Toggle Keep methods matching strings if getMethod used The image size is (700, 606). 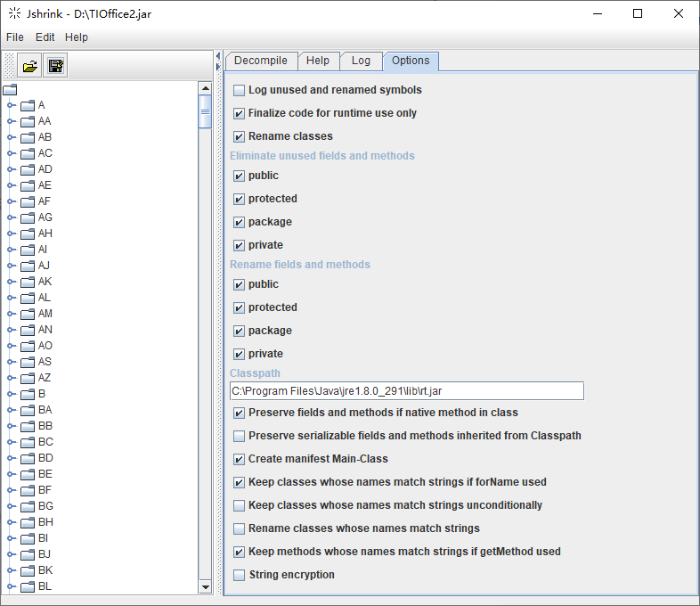(x=239, y=552)
